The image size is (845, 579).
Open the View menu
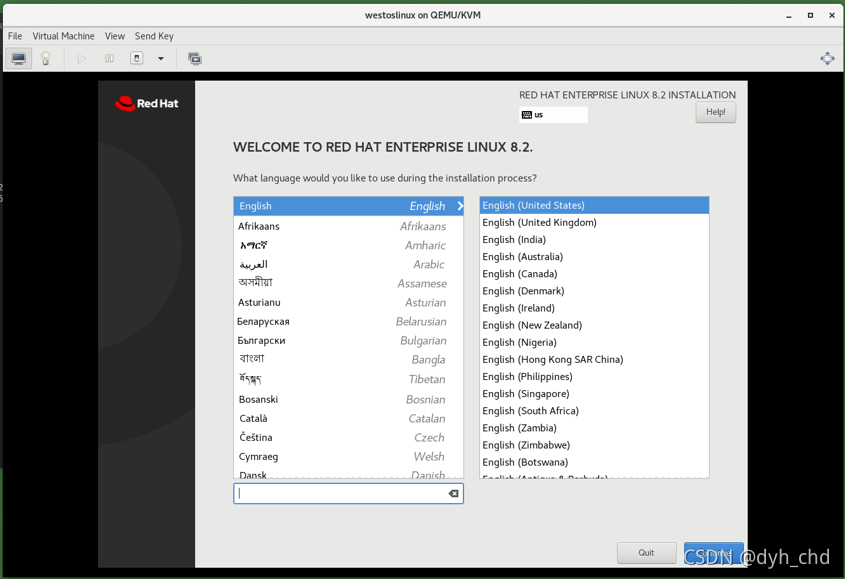[115, 36]
